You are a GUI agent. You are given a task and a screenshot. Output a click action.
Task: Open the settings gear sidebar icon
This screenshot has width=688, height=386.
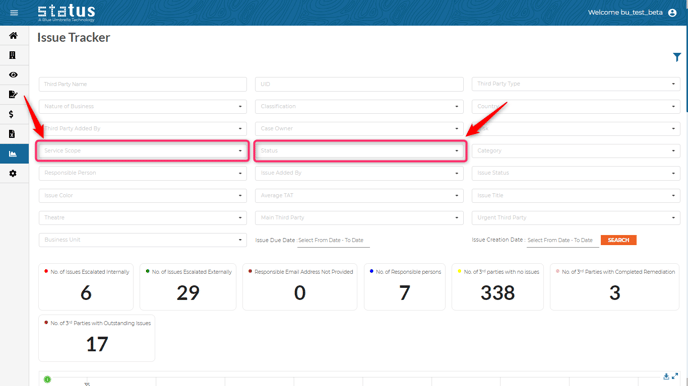13,173
